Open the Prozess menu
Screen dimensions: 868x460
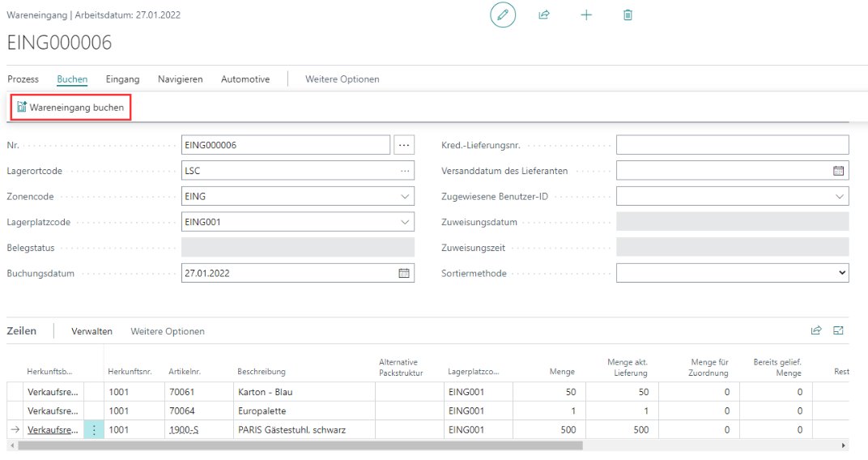pos(23,79)
